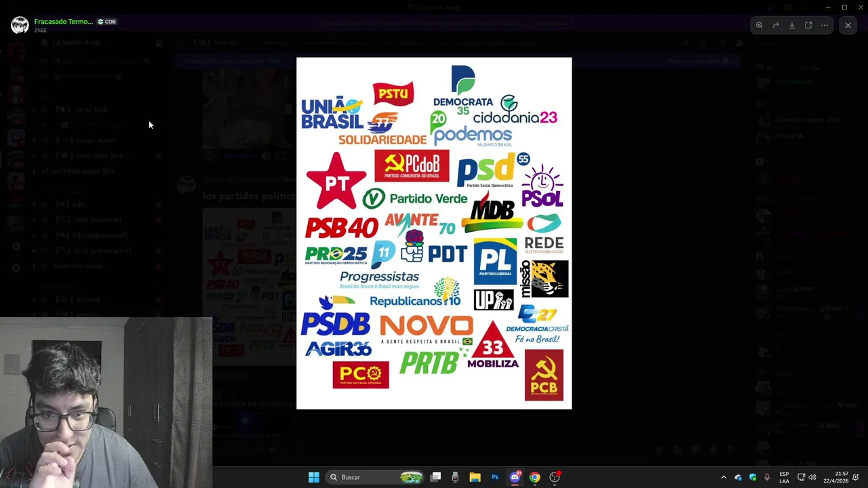Open the Windows Start menu

[314, 477]
